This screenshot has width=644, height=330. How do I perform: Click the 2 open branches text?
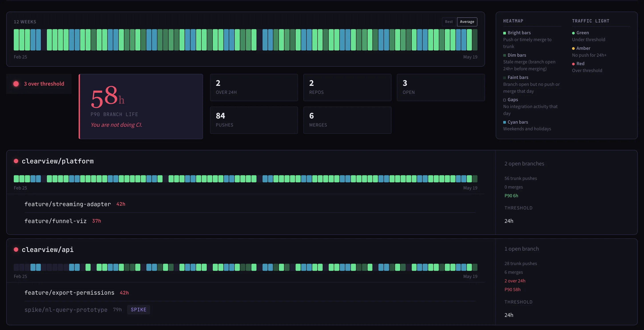tap(524, 163)
